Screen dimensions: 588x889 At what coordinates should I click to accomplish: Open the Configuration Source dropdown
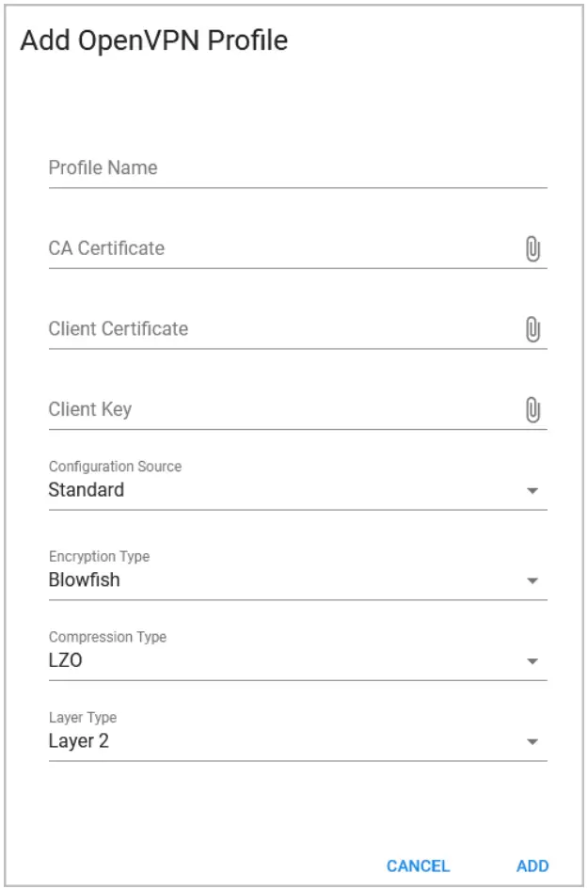[x=282, y=489]
